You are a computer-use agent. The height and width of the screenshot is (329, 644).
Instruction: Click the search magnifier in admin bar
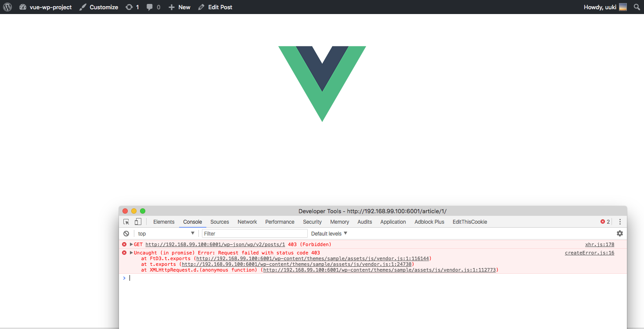coord(637,7)
